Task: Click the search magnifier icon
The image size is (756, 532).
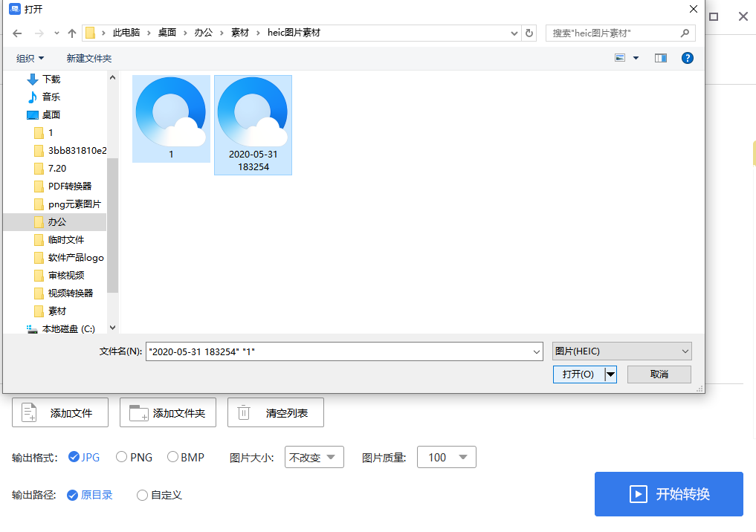Action: click(685, 33)
